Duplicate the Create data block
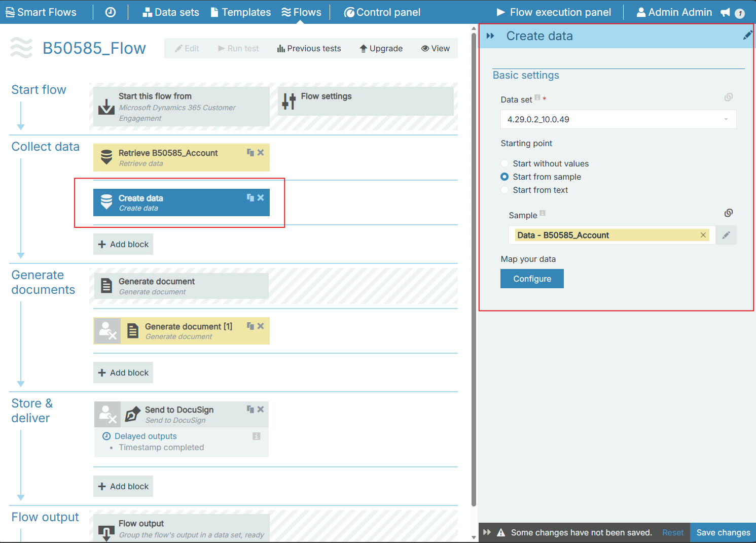Viewport: 756px width, 543px height. (250, 197)
